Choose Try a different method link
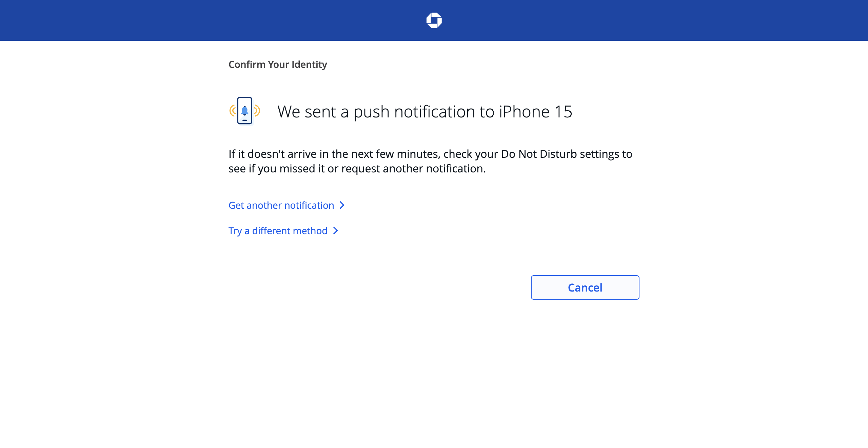The width and height of the screenshot is (868, 448). (283, 231)
